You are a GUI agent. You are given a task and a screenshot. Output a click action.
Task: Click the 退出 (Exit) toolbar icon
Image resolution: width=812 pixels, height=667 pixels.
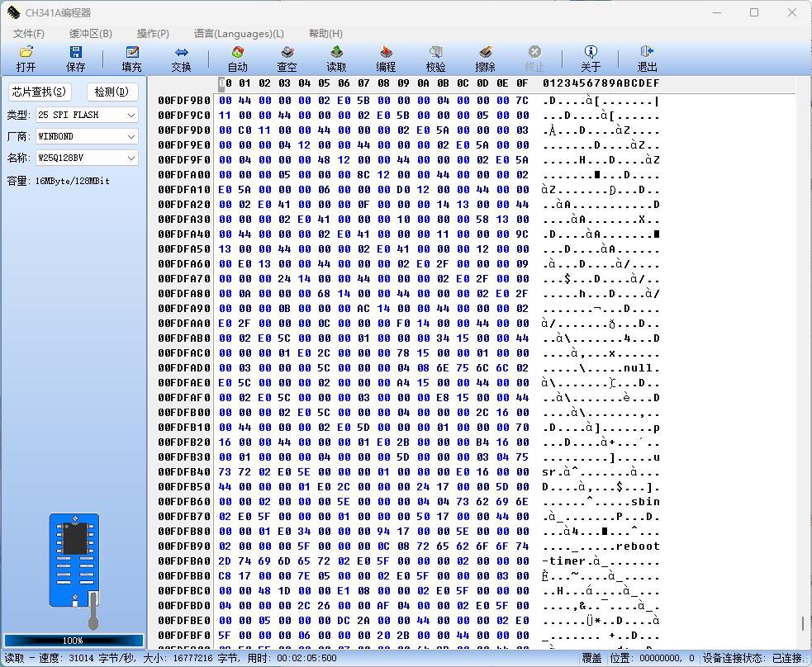pyautogui.click(x=647, y=52)
